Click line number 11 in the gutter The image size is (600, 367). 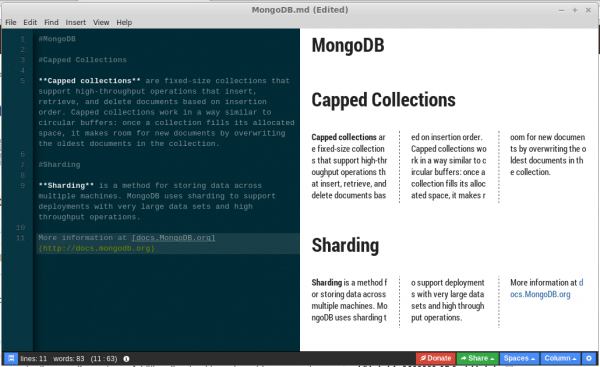(20, 238)
